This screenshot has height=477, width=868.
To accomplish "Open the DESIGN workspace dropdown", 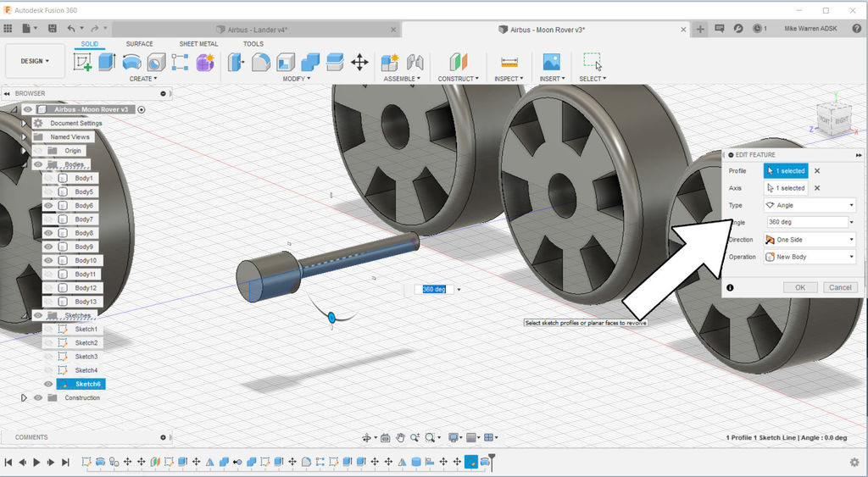I will point(35,61).
